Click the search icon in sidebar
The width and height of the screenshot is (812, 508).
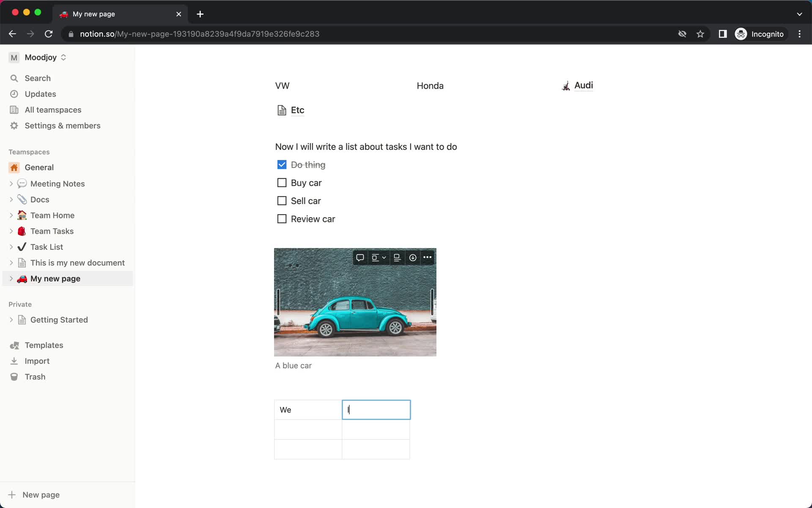pyautogui.click(x=14, y=78)
